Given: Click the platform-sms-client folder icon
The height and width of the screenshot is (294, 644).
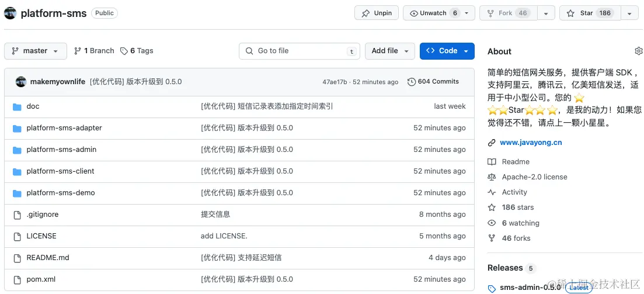Looking at the screenshot, I should pos(17,172).
